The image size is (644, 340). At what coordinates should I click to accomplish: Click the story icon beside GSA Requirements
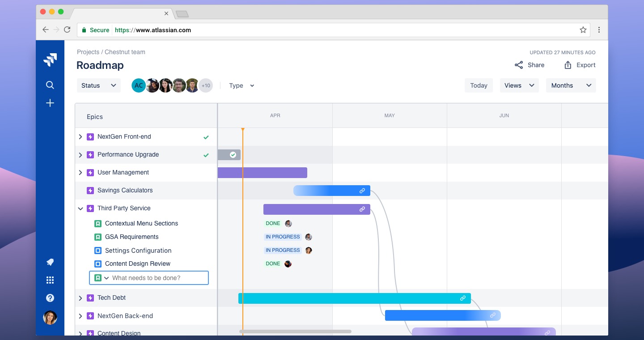(98, 237)
